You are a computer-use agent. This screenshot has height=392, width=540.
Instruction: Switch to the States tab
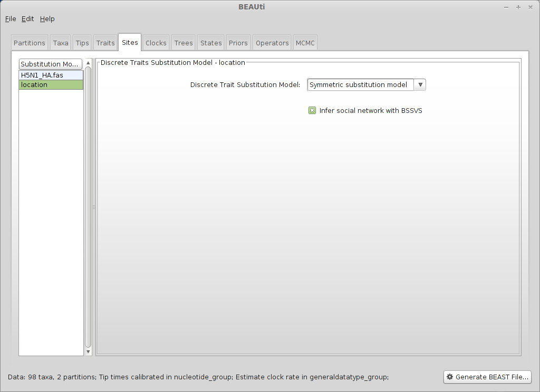coord(211,43)
